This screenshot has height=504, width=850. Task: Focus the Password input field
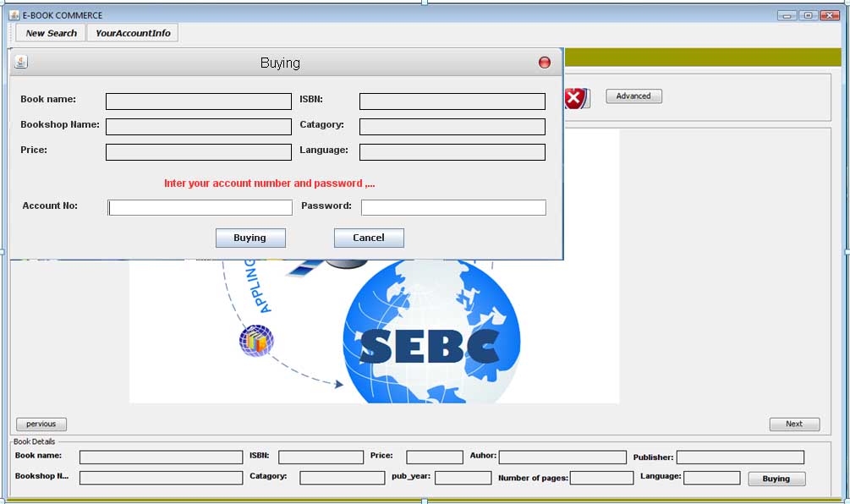click(453, 207)
